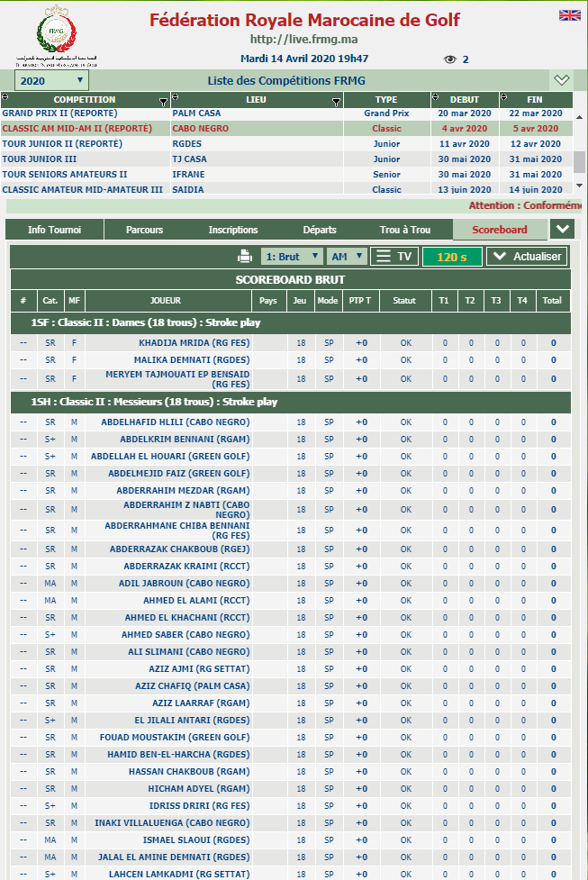
Task: Click player AZIZ CHAFIQ (PALM CASA)
Action: click(193, 685)
